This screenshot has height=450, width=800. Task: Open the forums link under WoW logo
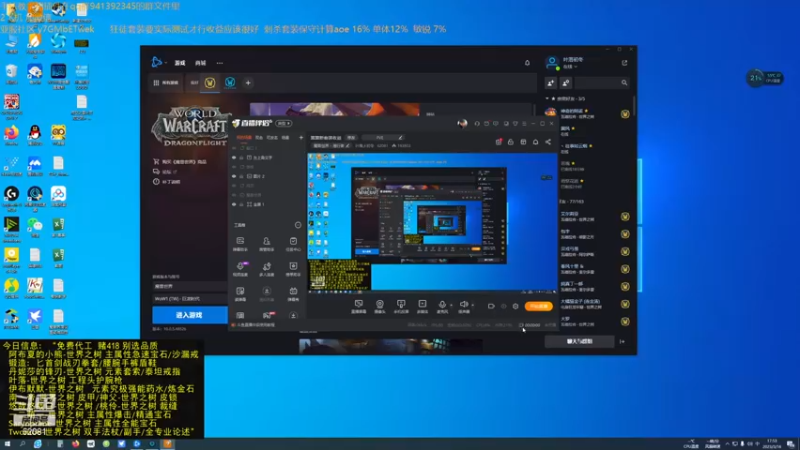click(164, 172)
